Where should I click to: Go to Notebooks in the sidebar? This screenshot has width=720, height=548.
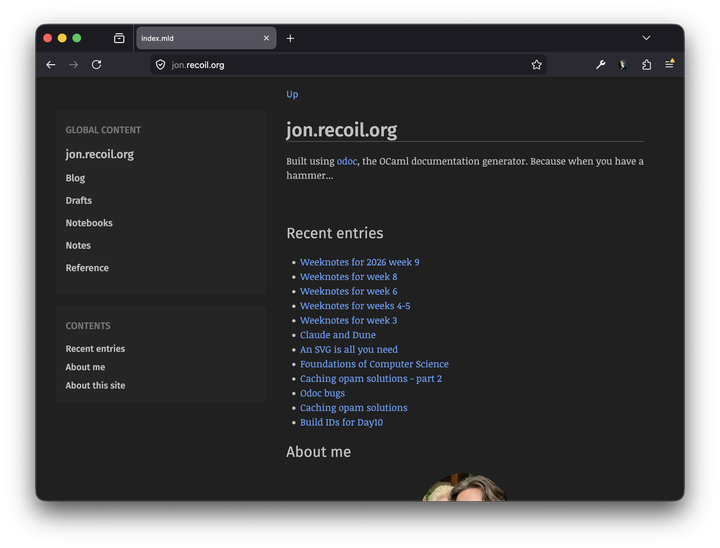click(x=89, y=223)
